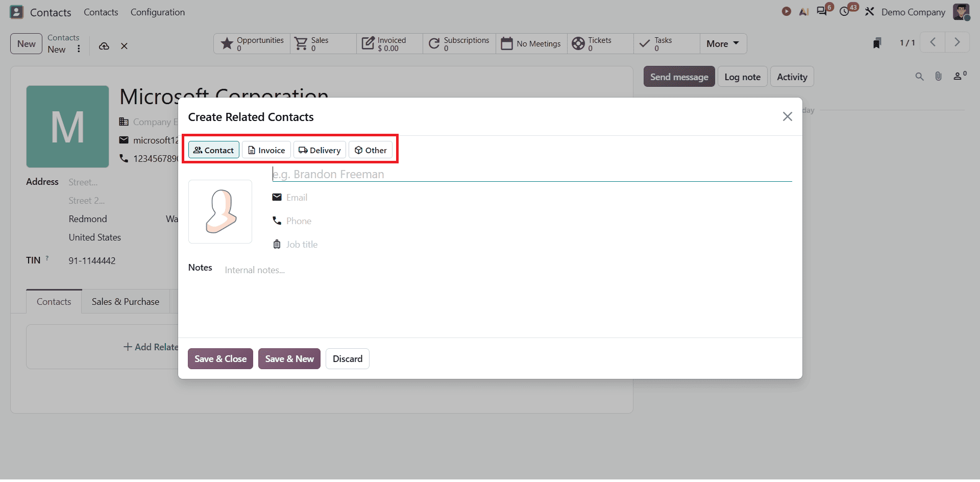
Task: Click the Microsoft Corporation M avatar
Action: coord(67,127)
